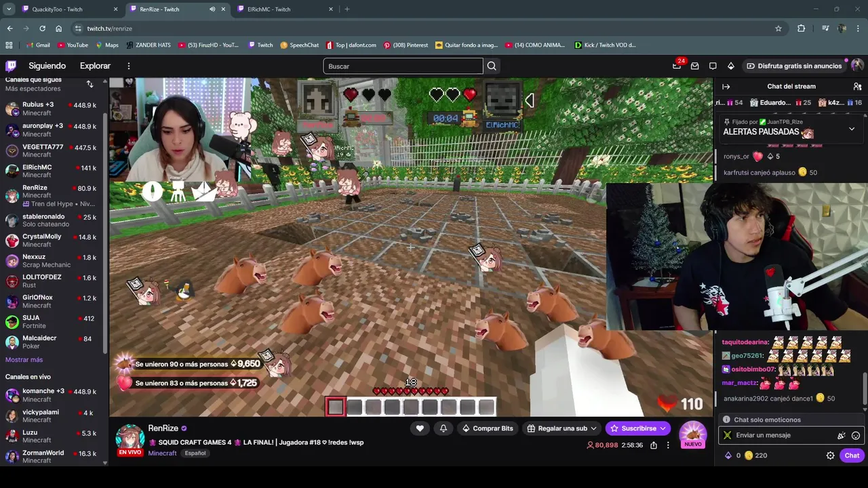Open Minecraft category link

(x=162, y=453)
